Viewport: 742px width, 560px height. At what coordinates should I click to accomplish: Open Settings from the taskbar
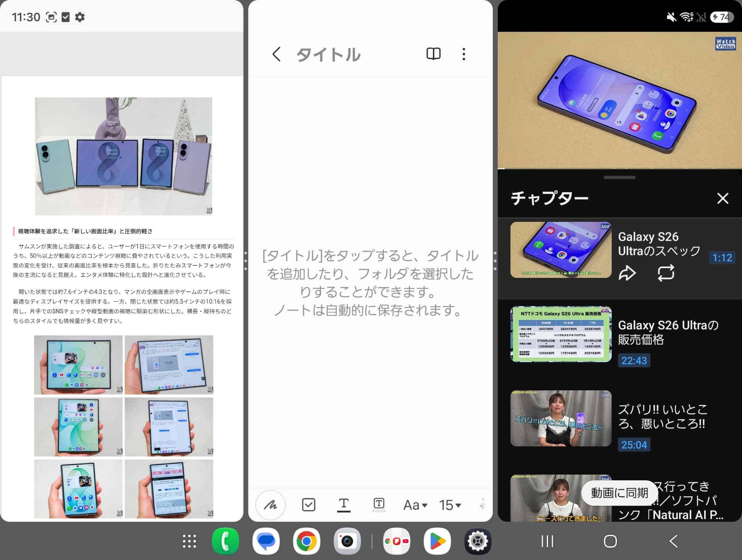click(x=478, y=541)
